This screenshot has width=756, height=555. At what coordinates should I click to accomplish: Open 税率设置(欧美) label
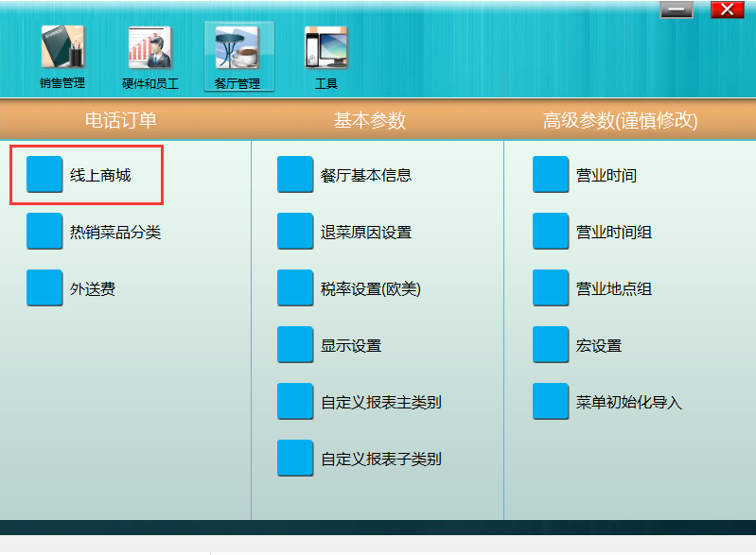370,289
